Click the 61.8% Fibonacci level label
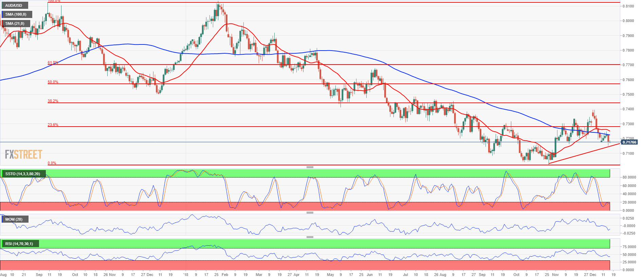The width and height of the screenshot is (644, 279). (x=53, y=62)
